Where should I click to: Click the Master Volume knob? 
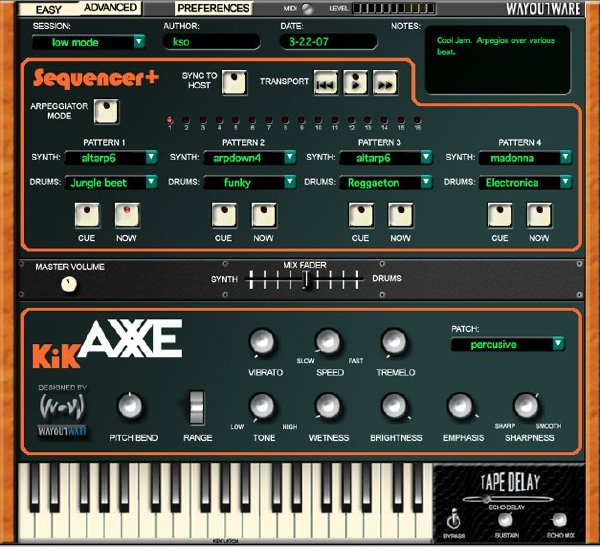click(x=69, y=284)
